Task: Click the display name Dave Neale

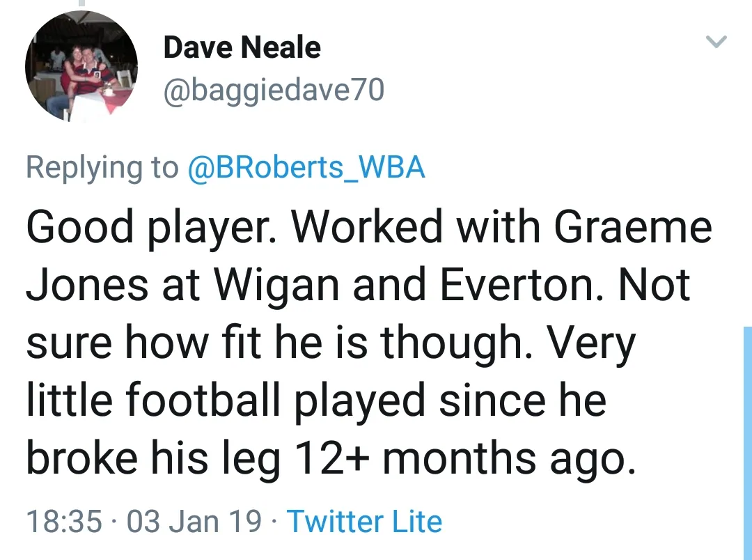Action: [x=242, y=47]
